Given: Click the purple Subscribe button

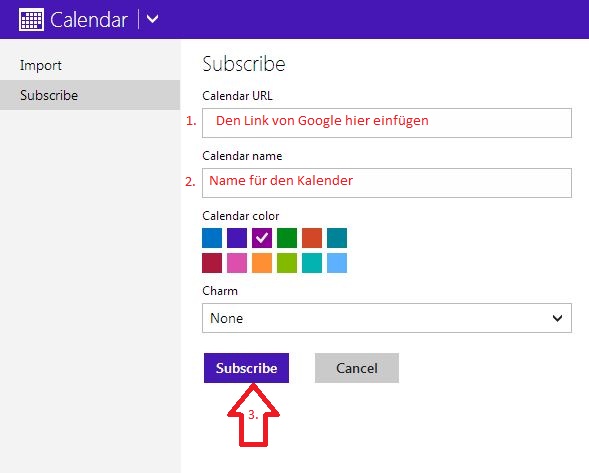Looking at the screenshot, I should pyautogui.click(x=246, y=368).
